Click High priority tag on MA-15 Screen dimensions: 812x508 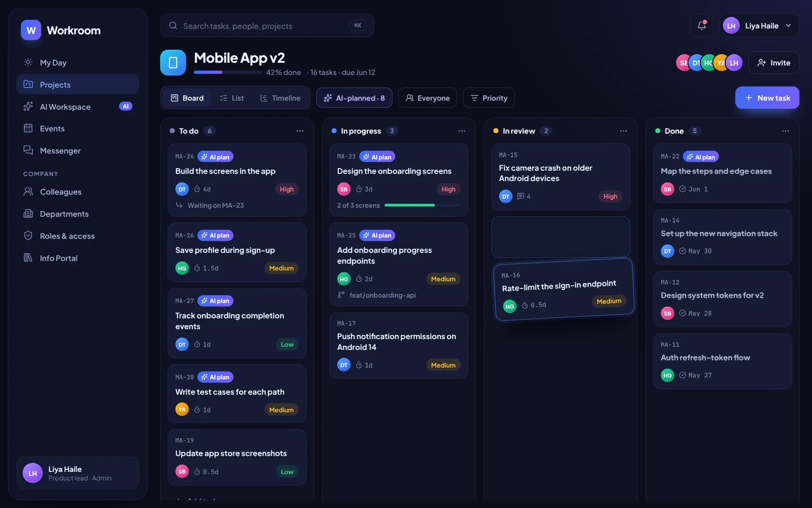610,196
